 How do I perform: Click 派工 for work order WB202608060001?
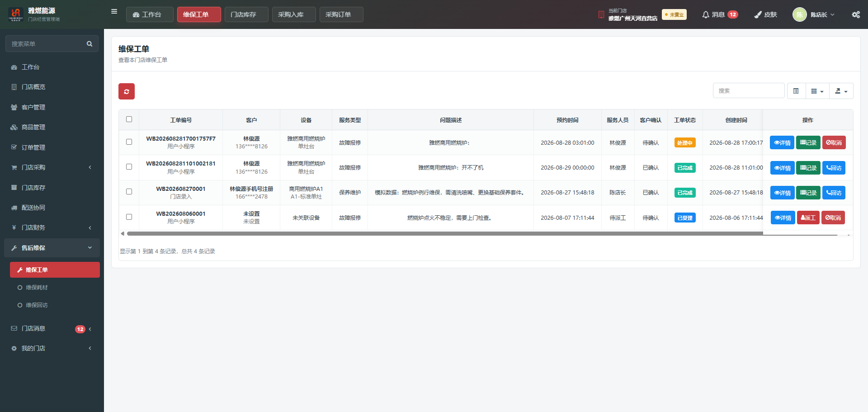coord(808,218)
